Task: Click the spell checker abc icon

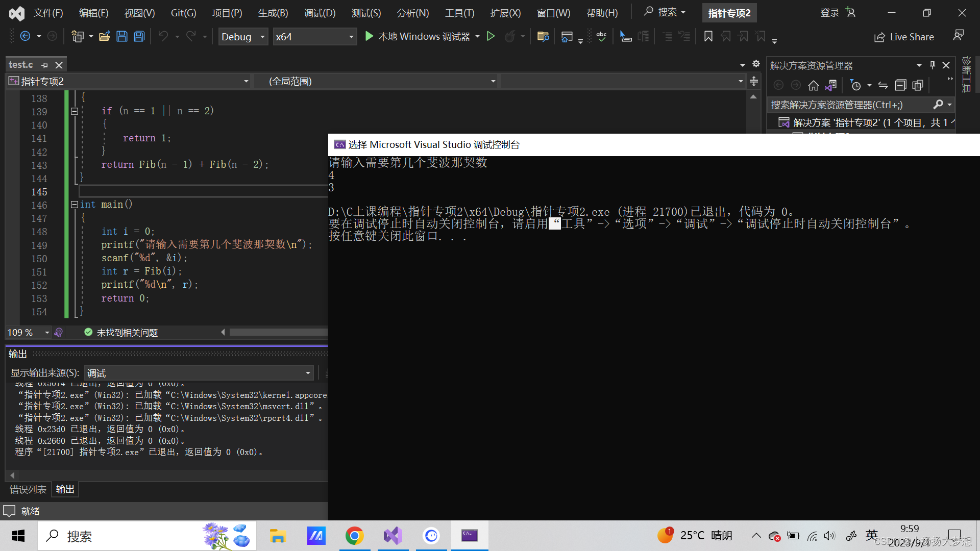Action: point(602,36)
